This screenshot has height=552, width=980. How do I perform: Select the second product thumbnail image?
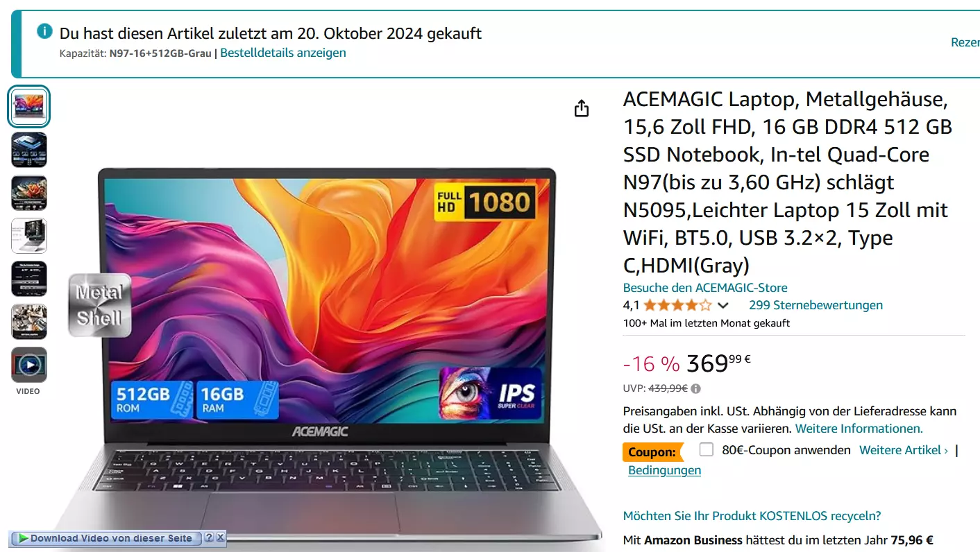point(29,150)
